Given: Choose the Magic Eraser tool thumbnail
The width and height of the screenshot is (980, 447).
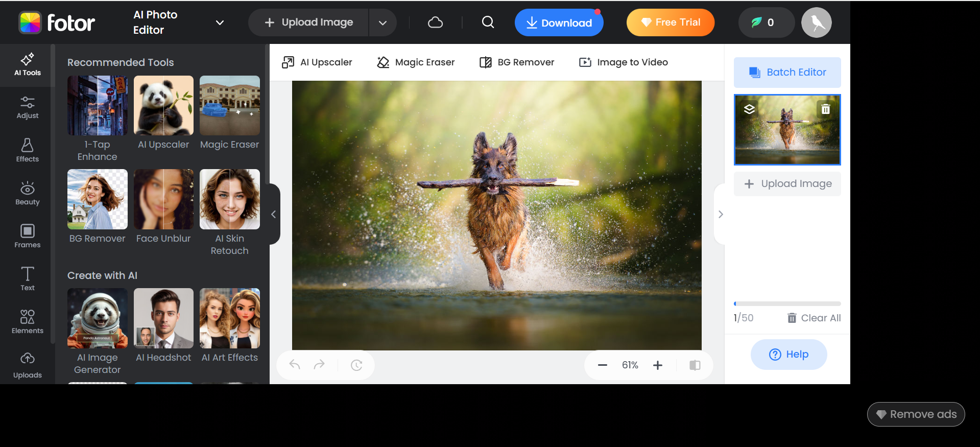Looking at the screenshot, I should tap(230, 106).
